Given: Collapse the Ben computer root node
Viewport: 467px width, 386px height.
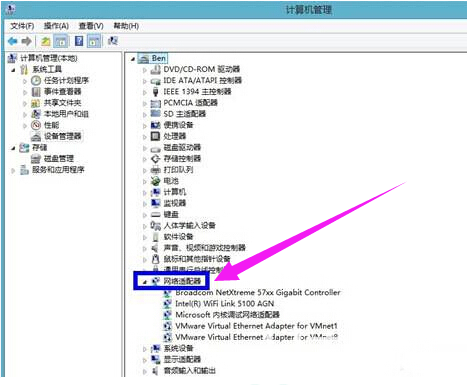Looking at the screenshot, I should 133,59.
